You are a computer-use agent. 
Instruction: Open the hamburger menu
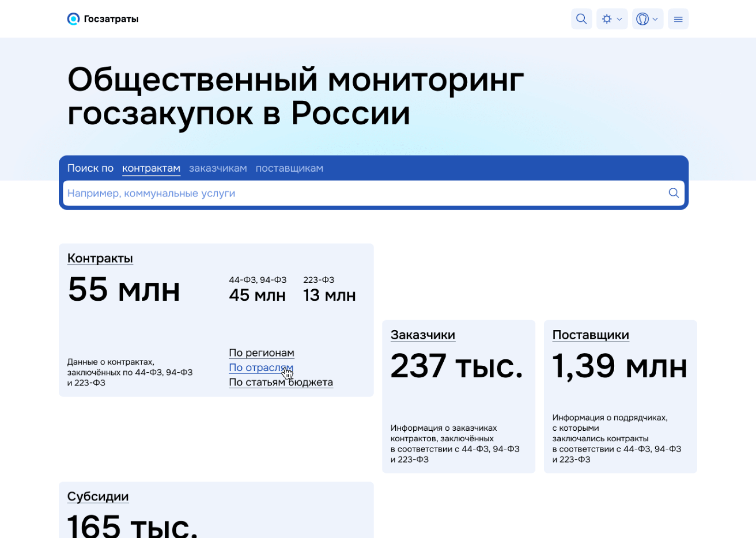(x=678, y=19)
